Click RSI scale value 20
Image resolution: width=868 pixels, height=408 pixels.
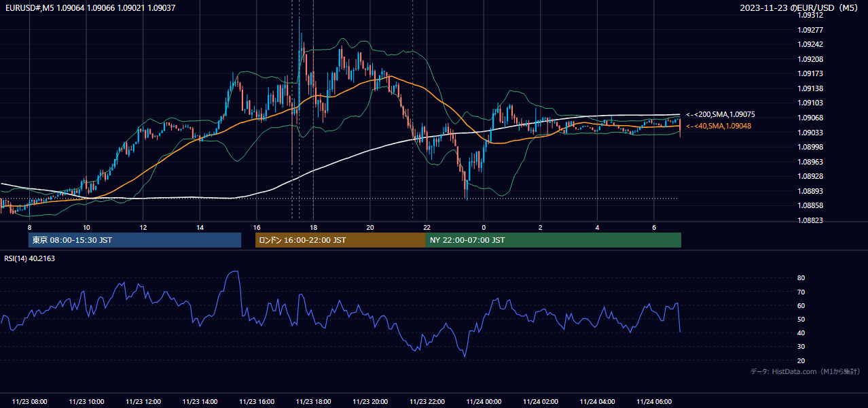pyautogui.click(x=801, y=360)
